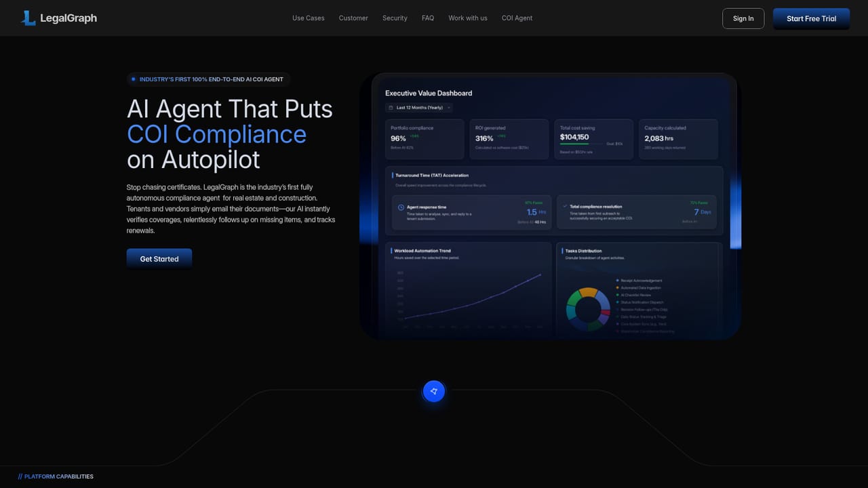Viewport: 868px width, 488px height.
Task: Select Security in the top navigation
Action: pos(395,18)
